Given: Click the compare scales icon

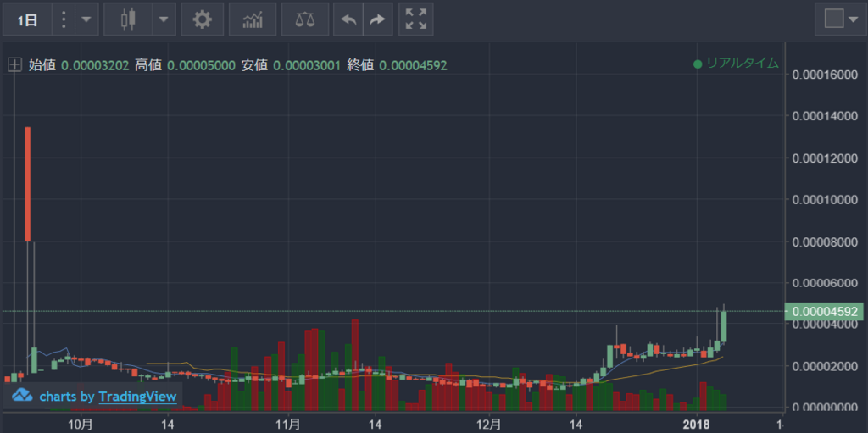Looking at the screenshot, I should 304,19.
